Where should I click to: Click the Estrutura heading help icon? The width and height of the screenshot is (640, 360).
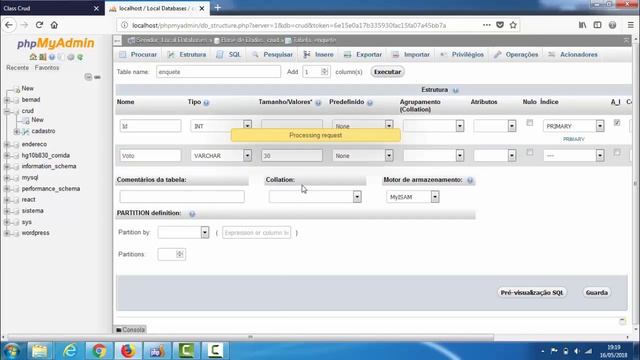pos(456,90)
